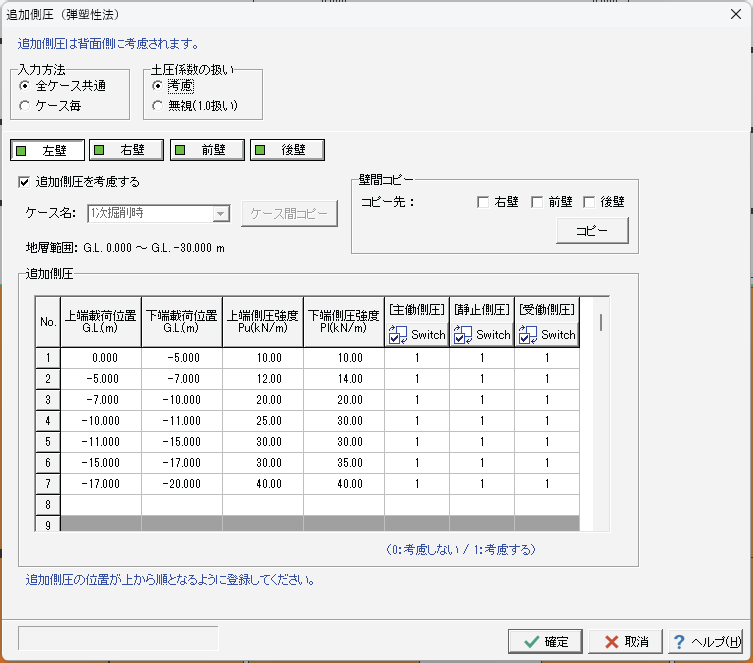
Task: Switch to the 右壁 wall tab
Action: tap(125, 151)
